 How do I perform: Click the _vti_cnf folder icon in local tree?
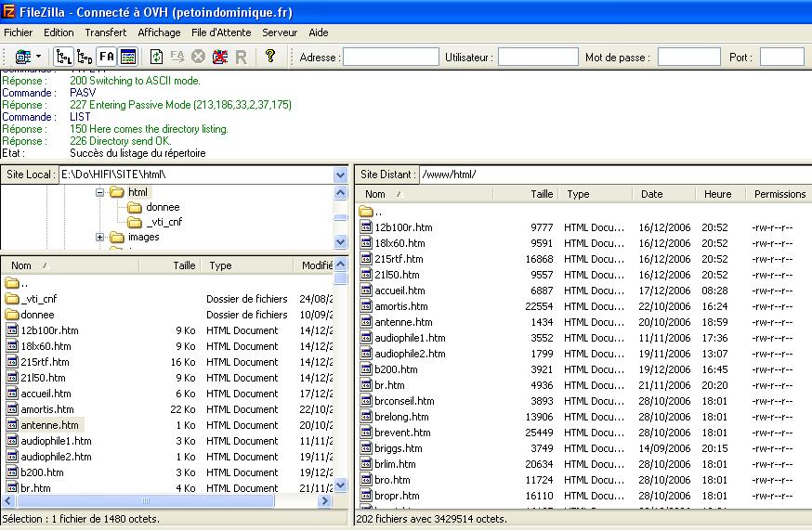click(135, 223)
